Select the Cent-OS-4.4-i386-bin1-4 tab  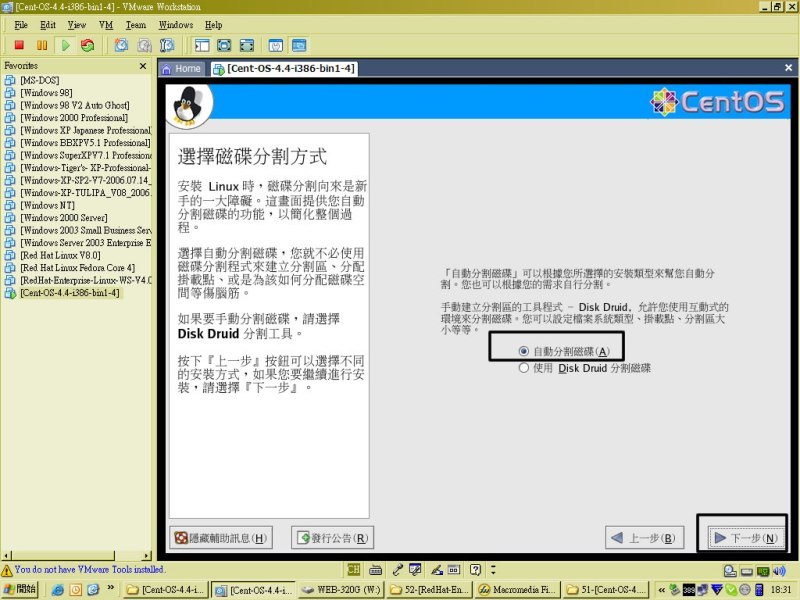click(284, 69)
